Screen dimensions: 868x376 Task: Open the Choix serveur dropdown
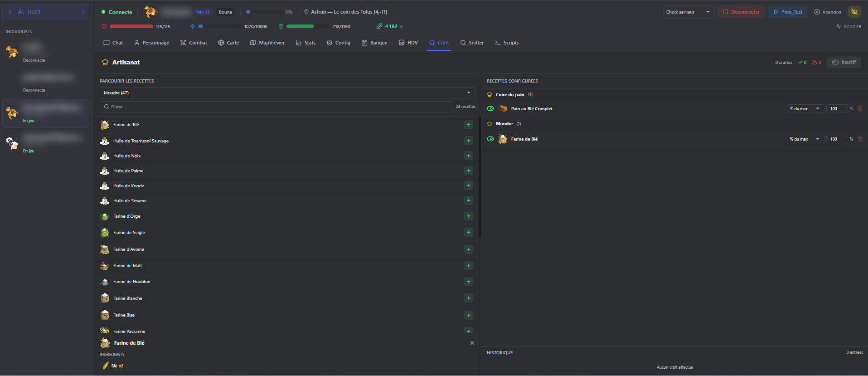click(688, 12)
